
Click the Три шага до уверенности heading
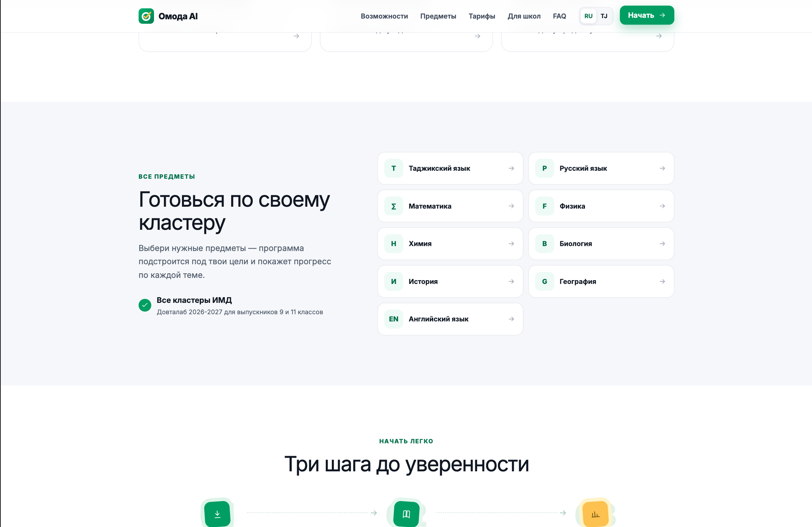pyautogui.click(x=406, y=464)
